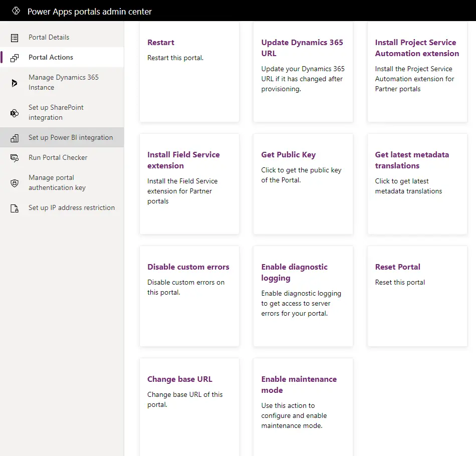Click 'Reset this portal' description text
Screen dimensions: 476x456
(400, 282)
